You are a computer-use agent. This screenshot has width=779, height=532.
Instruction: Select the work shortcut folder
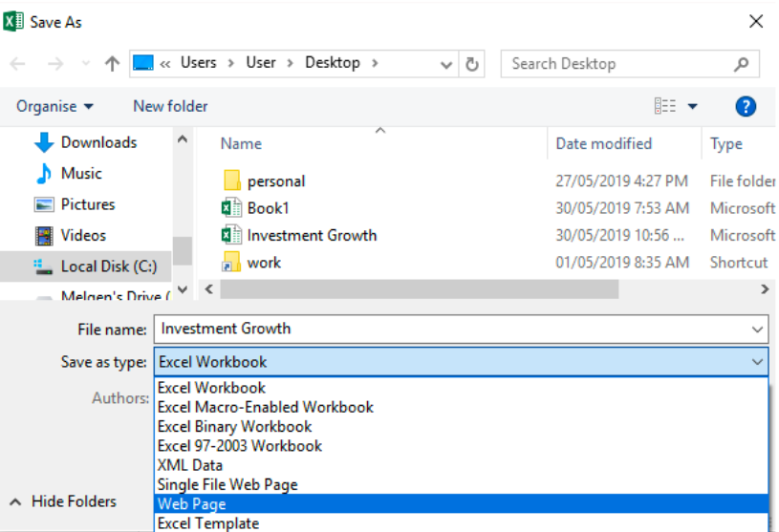coord(251,262)
